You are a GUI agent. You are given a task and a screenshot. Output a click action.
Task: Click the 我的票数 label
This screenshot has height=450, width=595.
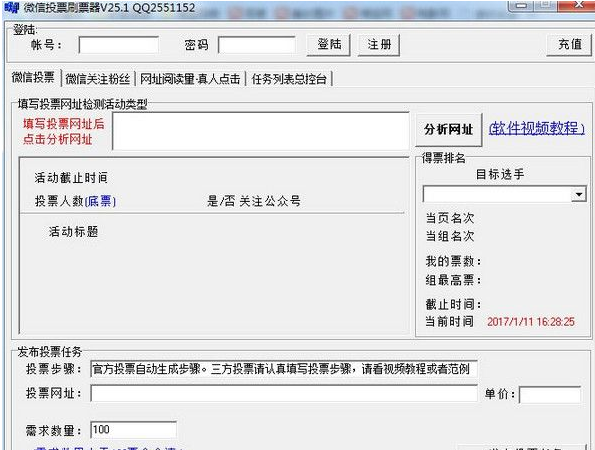[453, 261]
